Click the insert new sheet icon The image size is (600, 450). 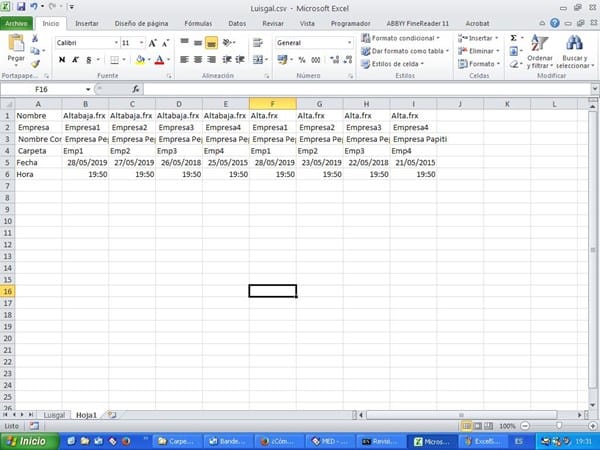coord(112,415)
